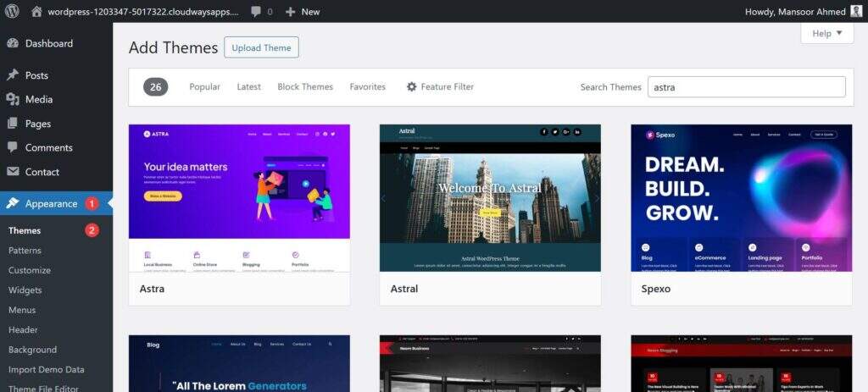Open Menus submenu item
Screen dimensions: 868x392
coord(22,310)
